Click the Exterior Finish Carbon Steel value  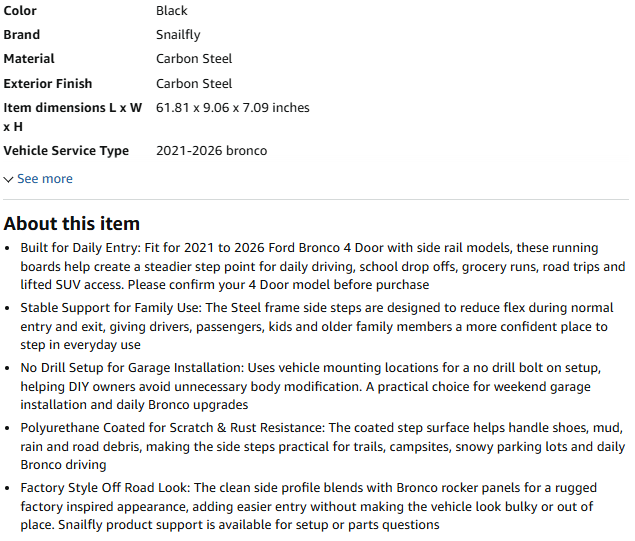click(x=194, y=83)
